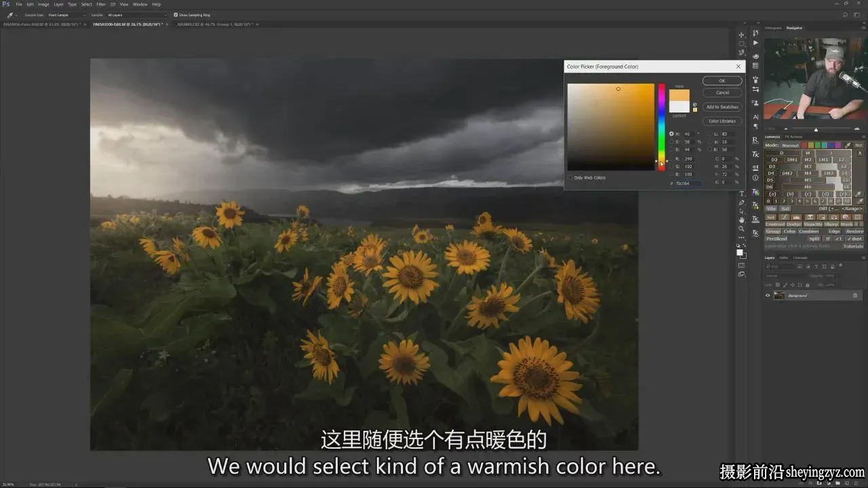
Task: Switch to the Histogram panel tab
Action: (773, 28)
